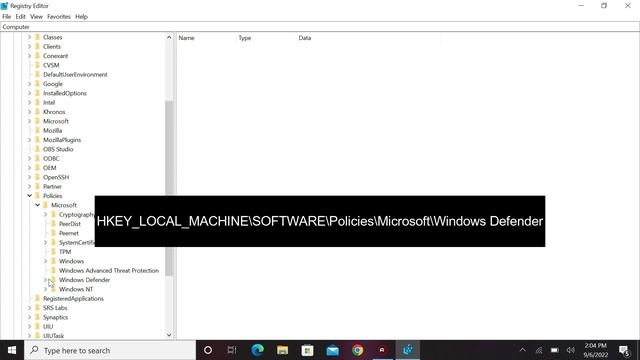The image size is (640, 360).
Task: Open the Favorites menu
Action: (59, 17)
